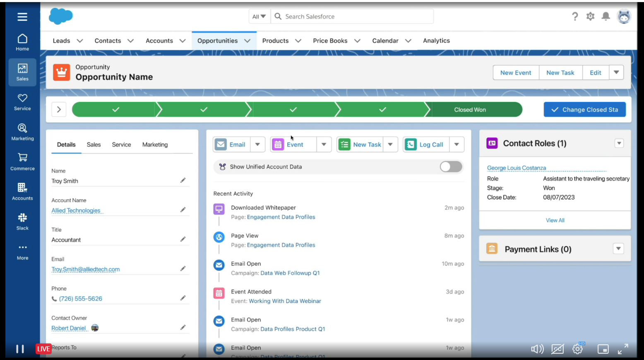Edit the Contact Owner field pencil
Viewport: 644px width, 360px height.
pyautogui.click(x=183, y=327)
